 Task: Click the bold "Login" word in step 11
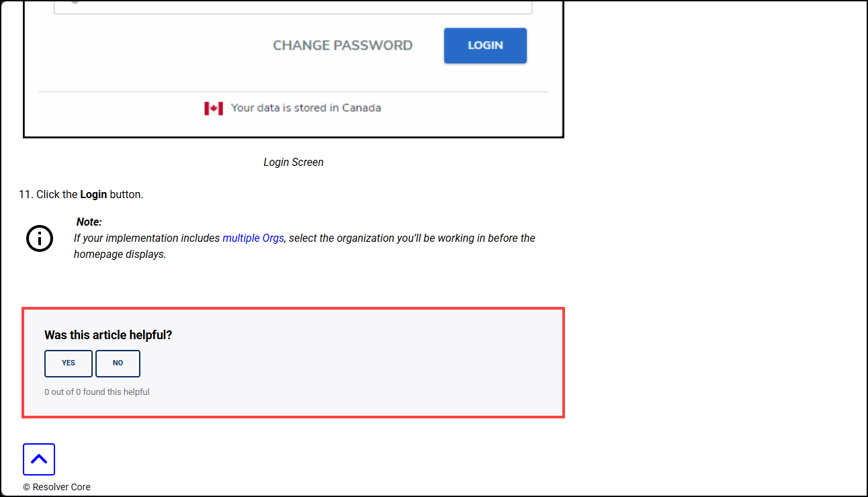[x=93, y=195]
